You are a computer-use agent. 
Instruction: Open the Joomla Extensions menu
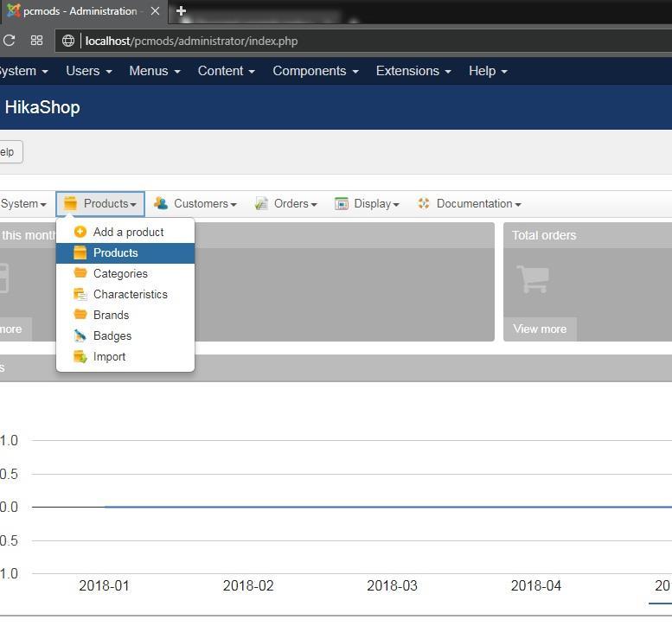[x=413, y=71]
